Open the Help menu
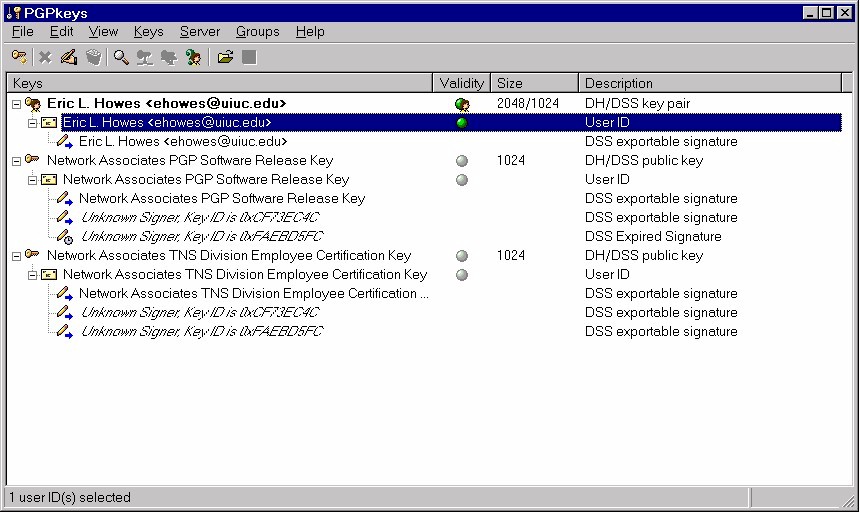 point(310,32)
